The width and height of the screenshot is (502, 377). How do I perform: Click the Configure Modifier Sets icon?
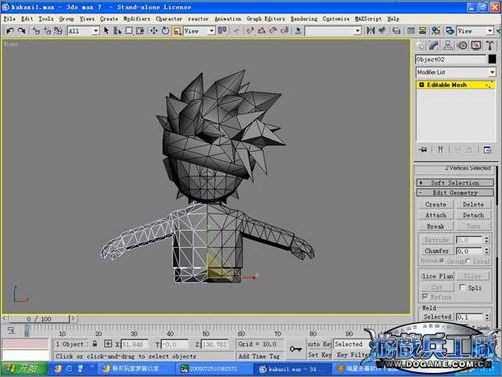click(x=487, y=149)
